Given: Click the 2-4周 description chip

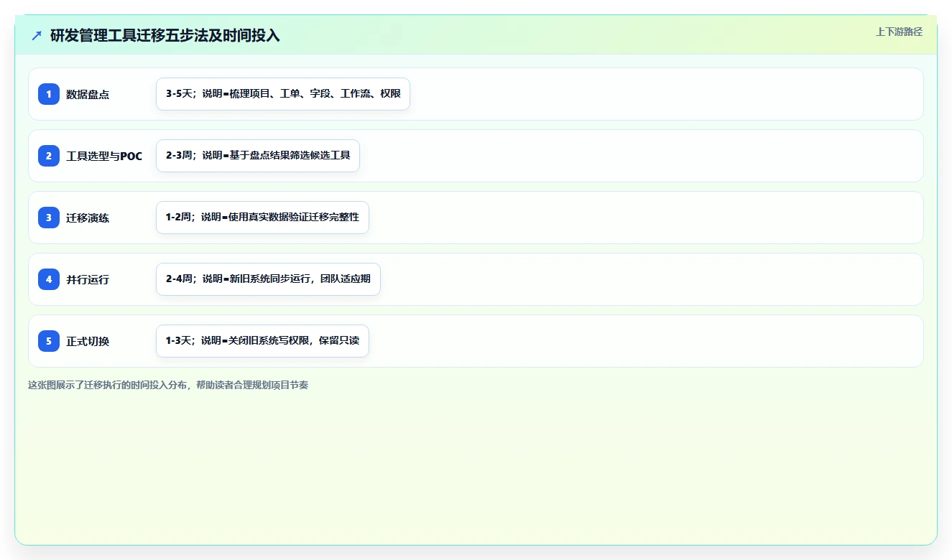Looking at the screenshot, I should 268,279.
